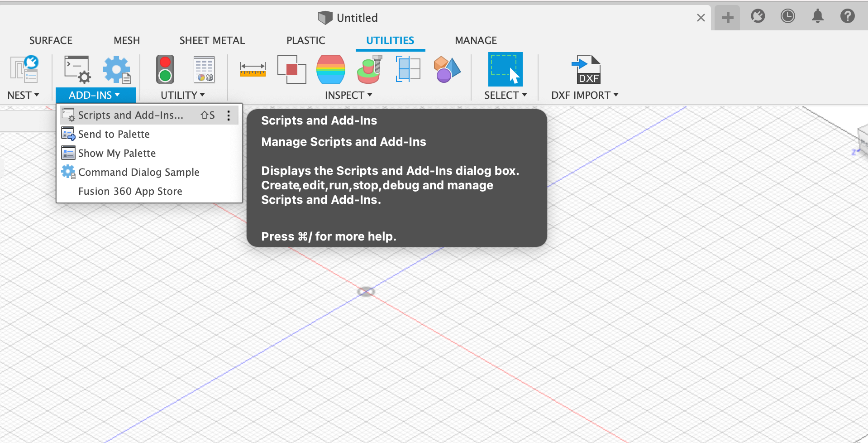Click the three-dot menu beside Scripts and Add-Ins

coord(229,115)
